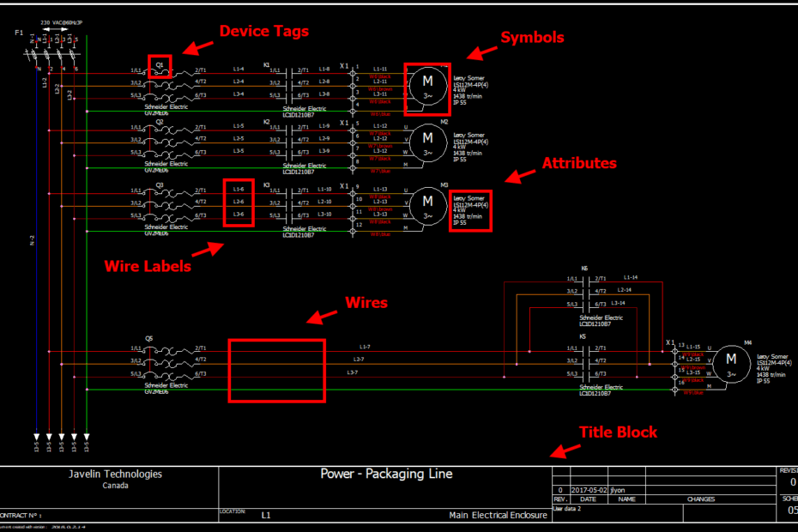Click the revision author 'jlyon'
This screenshot has height=532, width=798.
click(x=617, y=490)
